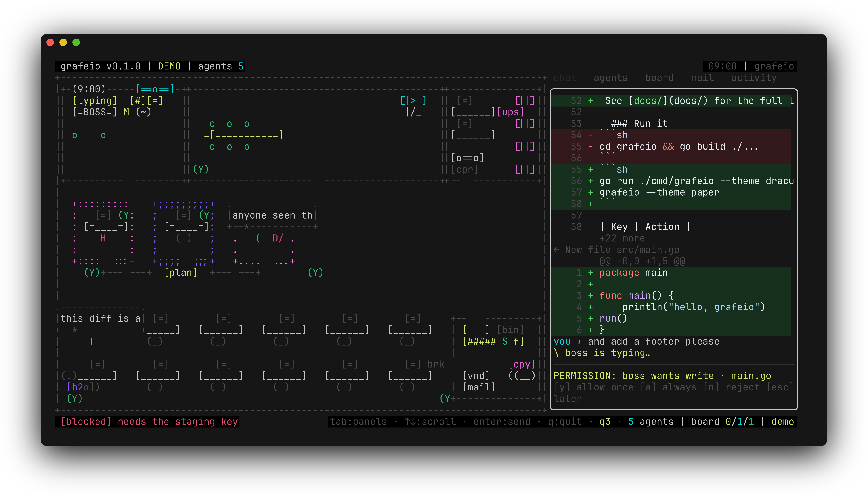The image size is (868, 494).
Task: Click the 'board 0/1/1' status entry
Action: [722, 421]
